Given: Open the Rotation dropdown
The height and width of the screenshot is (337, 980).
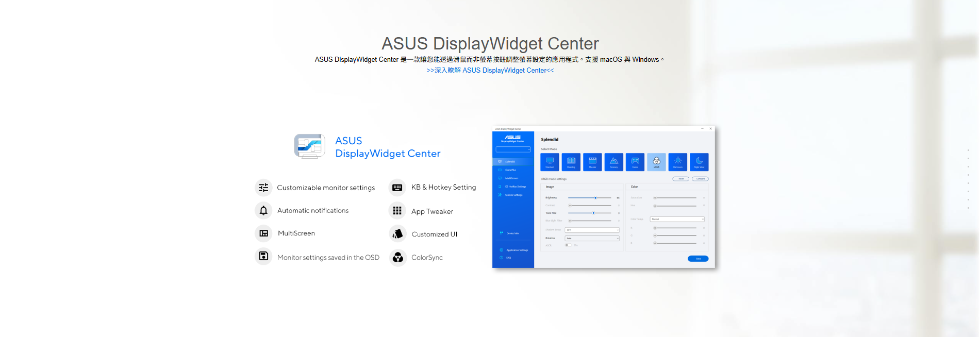Looking at the screenshot, I should point(592,238).
